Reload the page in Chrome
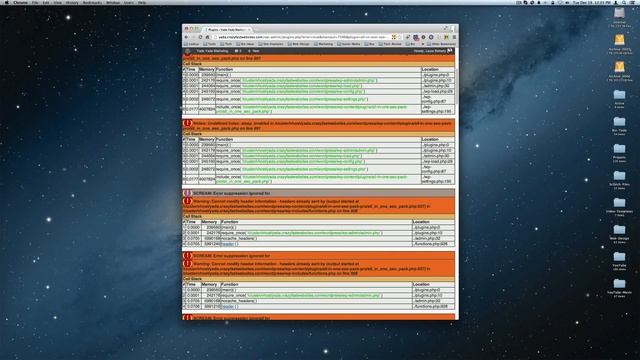Screen dimensions: 640x360 point(200,37)
